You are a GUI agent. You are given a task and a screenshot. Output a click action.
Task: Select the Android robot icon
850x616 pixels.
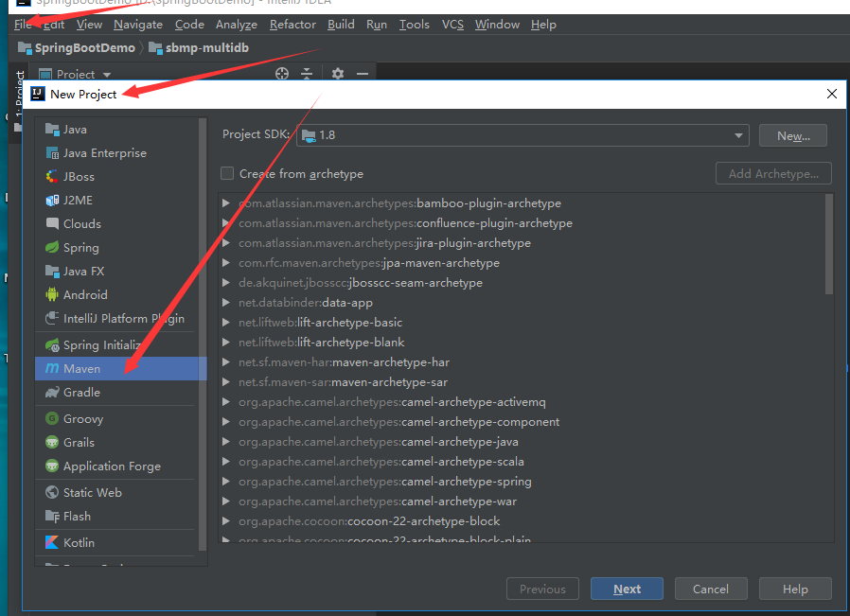point(52,294)
